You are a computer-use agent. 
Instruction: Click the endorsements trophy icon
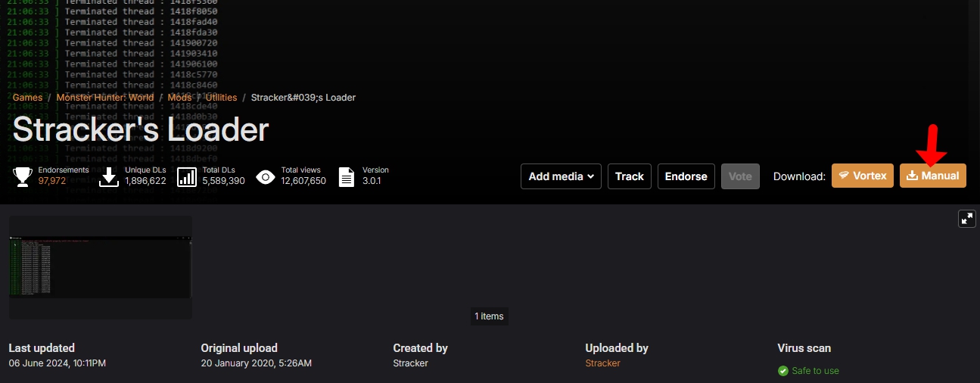(x=23, y=176)
